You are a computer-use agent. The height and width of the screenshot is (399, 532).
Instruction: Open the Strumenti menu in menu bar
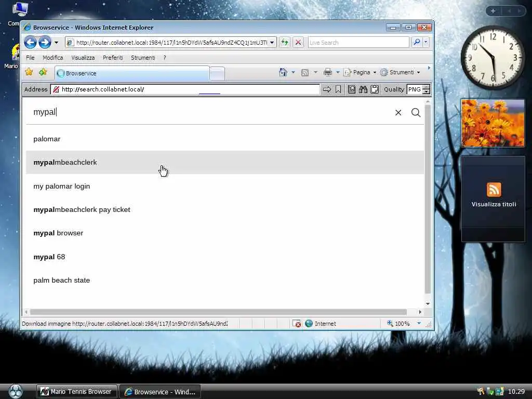(143, 58)
